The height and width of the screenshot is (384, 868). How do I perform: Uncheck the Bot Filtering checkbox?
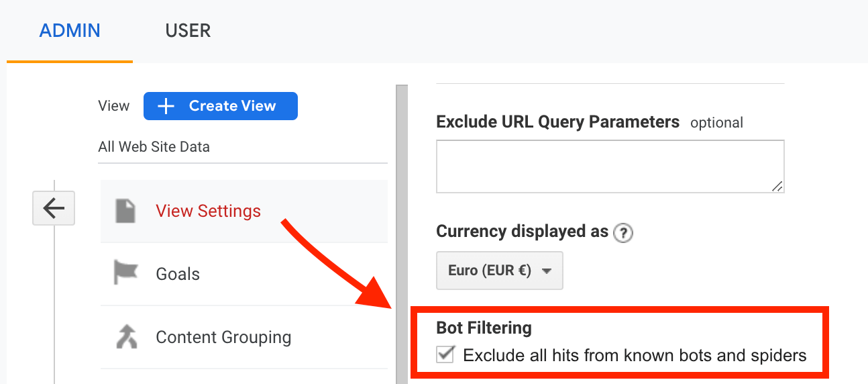click(x=445, y=354)
